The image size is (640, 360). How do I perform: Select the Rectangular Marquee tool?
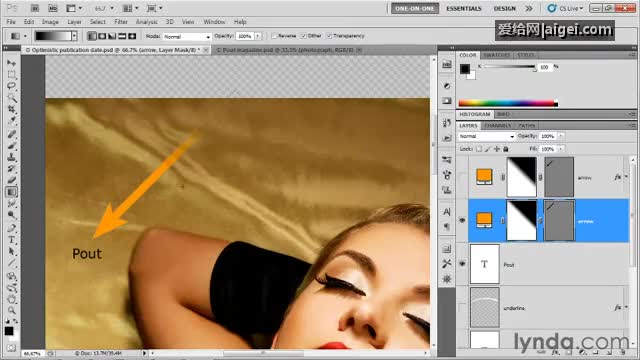(11, 75)
